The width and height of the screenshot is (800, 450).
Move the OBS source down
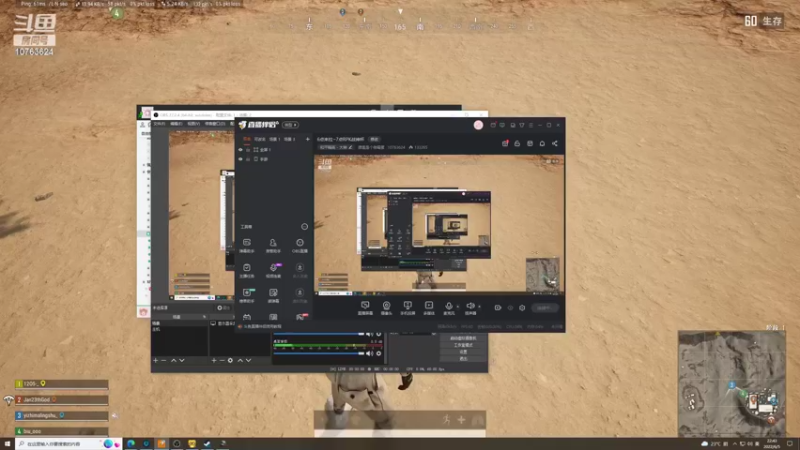(248, 360)
